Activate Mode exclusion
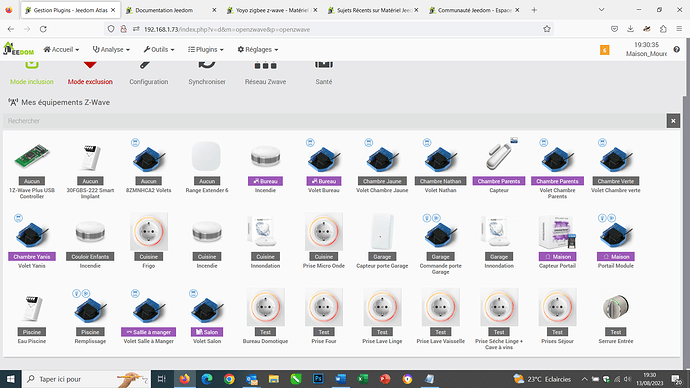This screenshot has width=690, height=388. (x=90, y=74)
